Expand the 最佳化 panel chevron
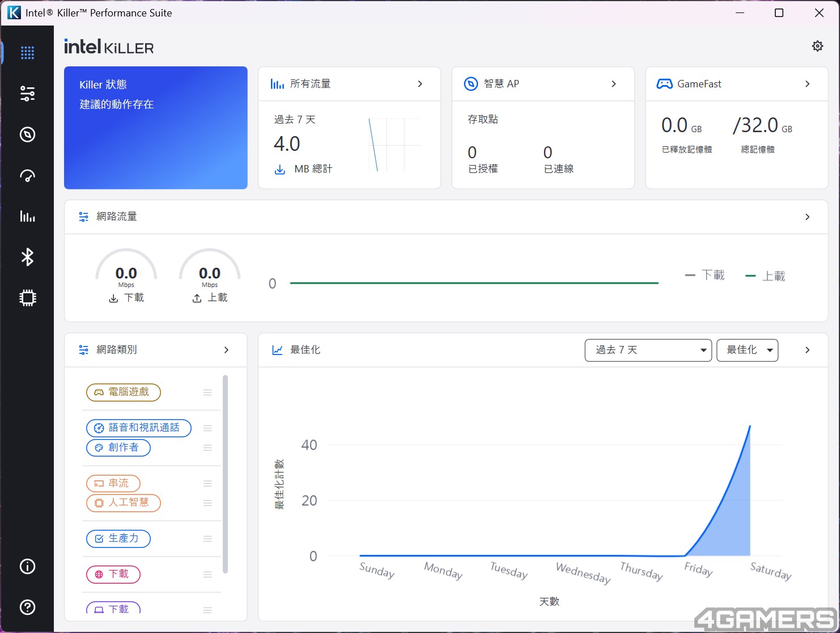Screen dimensions: 840x633 pyautogui.click(x=808, y=350)
